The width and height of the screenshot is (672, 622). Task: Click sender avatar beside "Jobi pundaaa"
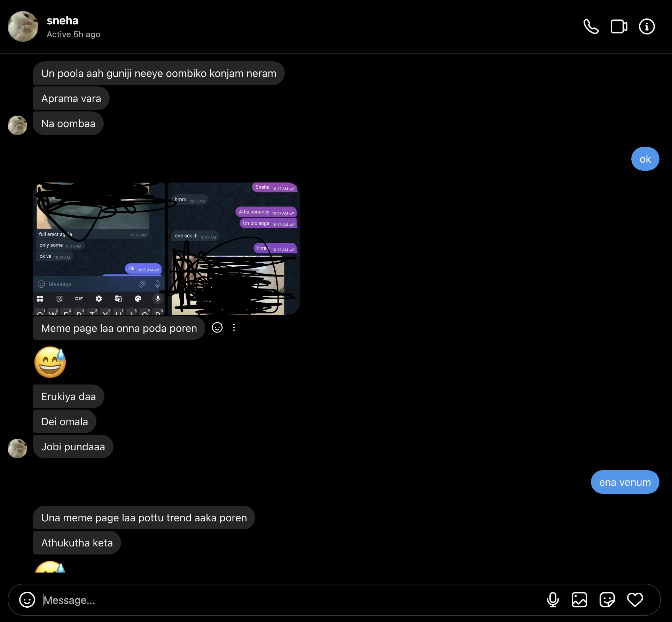click(17, 448)
